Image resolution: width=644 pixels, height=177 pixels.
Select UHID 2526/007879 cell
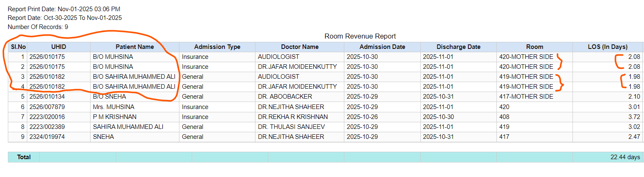pyautogui.click(x=48, y=107)
